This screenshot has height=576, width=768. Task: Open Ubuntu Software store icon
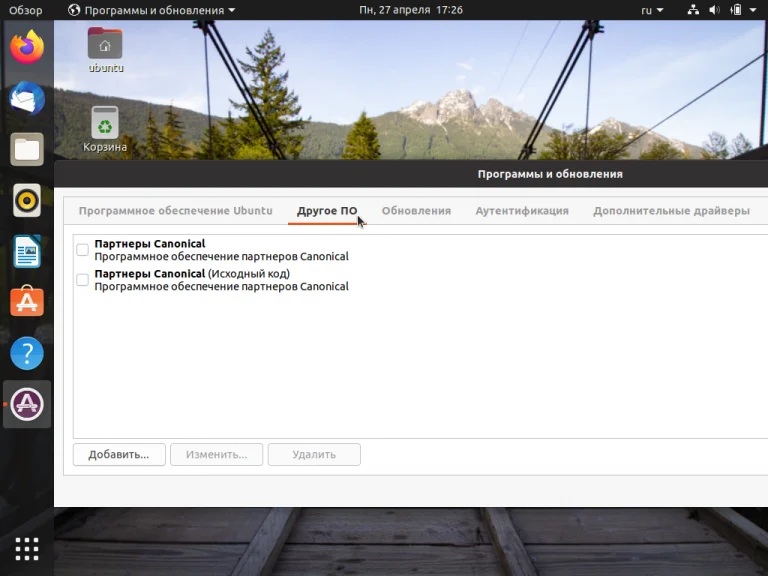[27, 301]
